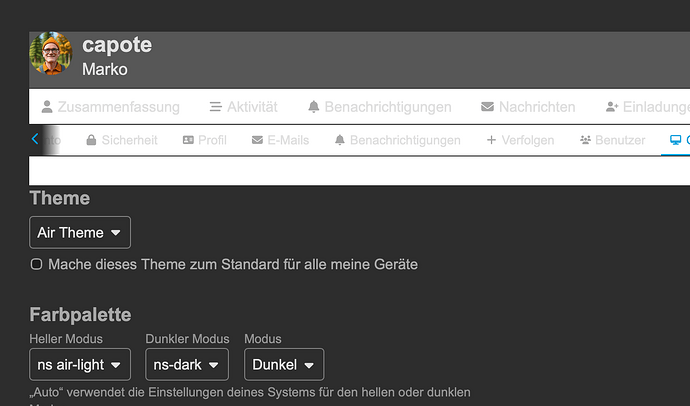Screen dimensions: 690x406
Task: Click the 'Heller Modus' label
Action: coord(66,339)
